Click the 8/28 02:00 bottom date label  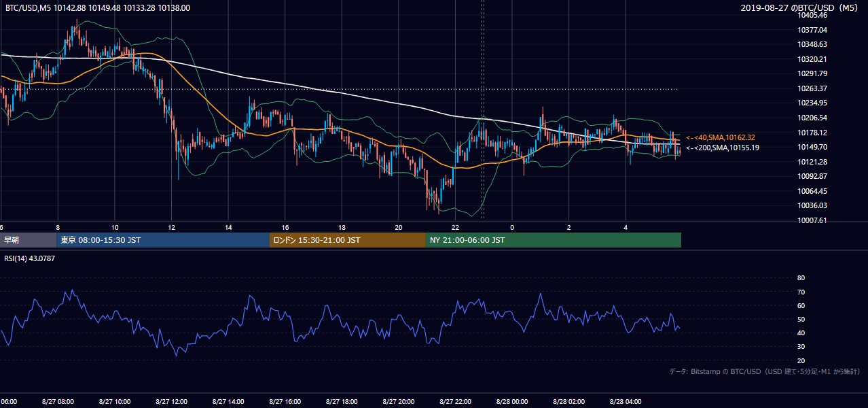[569, 402]
